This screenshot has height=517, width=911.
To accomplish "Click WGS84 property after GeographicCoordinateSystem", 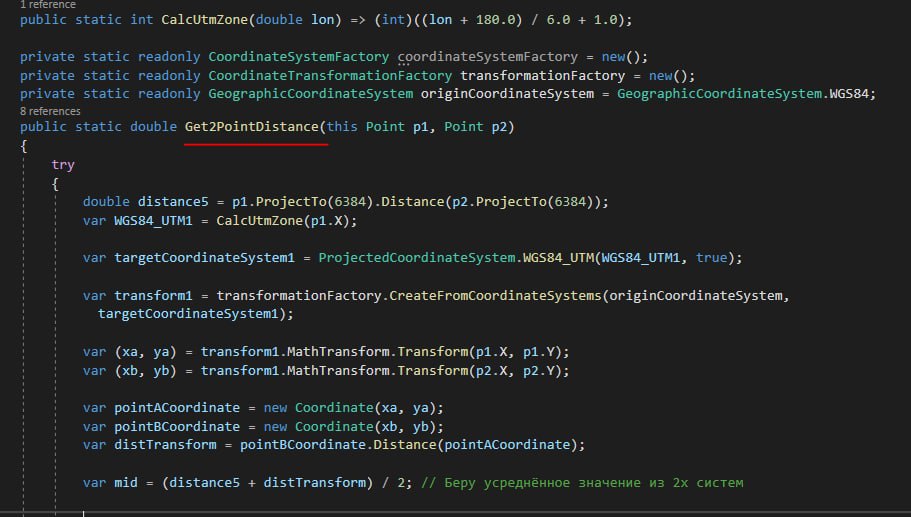I will [848, 94].
